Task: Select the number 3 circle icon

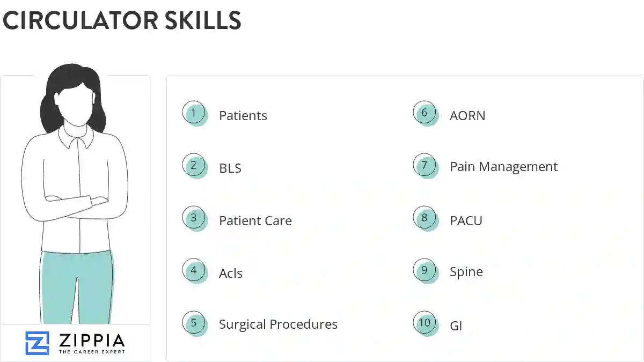Action: click(x=194, y=218)
